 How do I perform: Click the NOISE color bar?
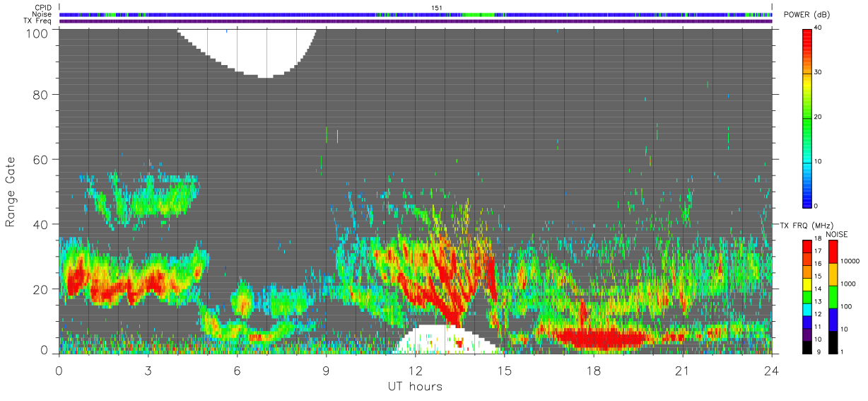click(832, 296)
